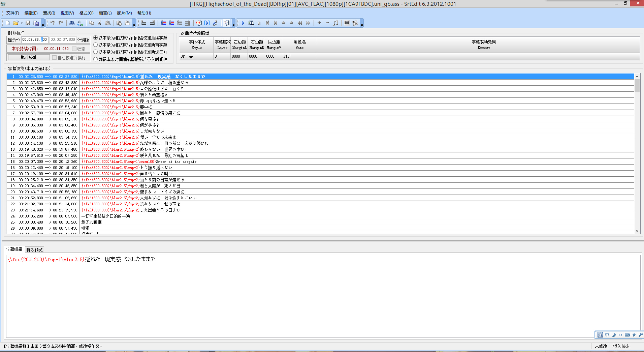
Task: Expand the Open file dropdown arrow
Action: [x=22, y=23]
